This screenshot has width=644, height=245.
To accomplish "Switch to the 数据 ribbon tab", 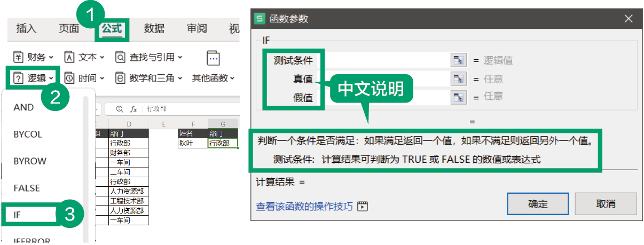I will [154, 29].
